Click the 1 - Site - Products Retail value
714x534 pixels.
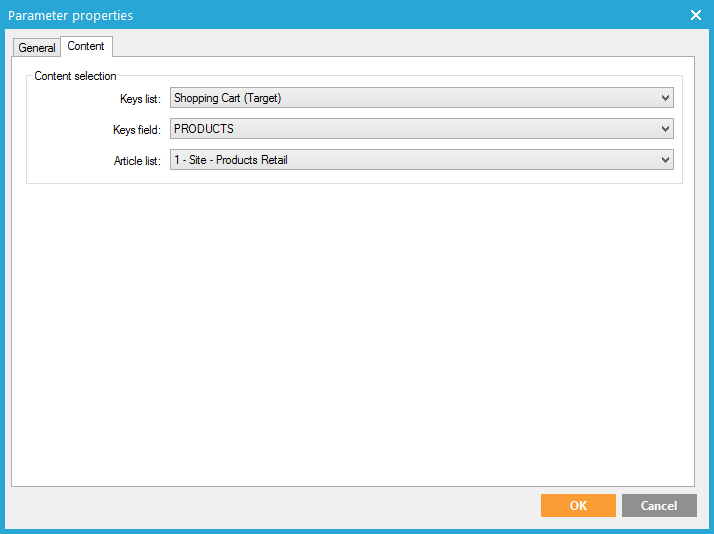pyautogui.click(x=231, y=160)
